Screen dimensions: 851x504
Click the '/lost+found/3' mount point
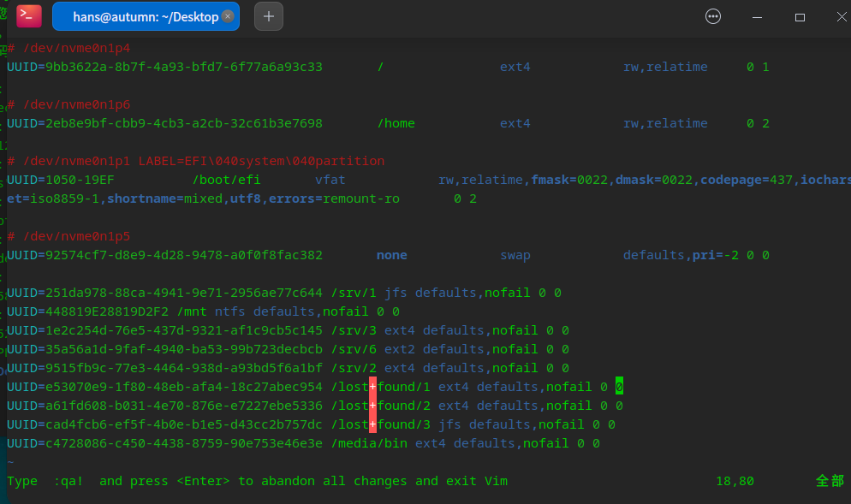380,424
